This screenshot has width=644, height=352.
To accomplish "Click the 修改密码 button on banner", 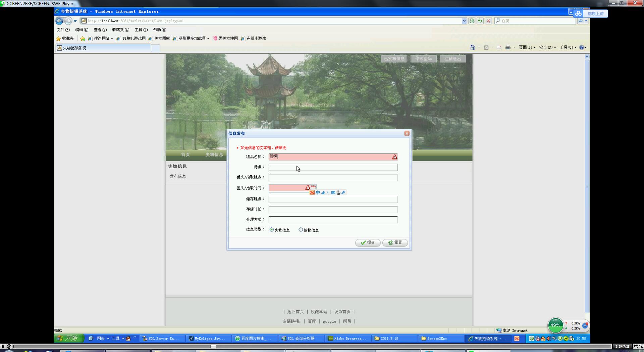I will pyautogui.click(x=423, y=59).
